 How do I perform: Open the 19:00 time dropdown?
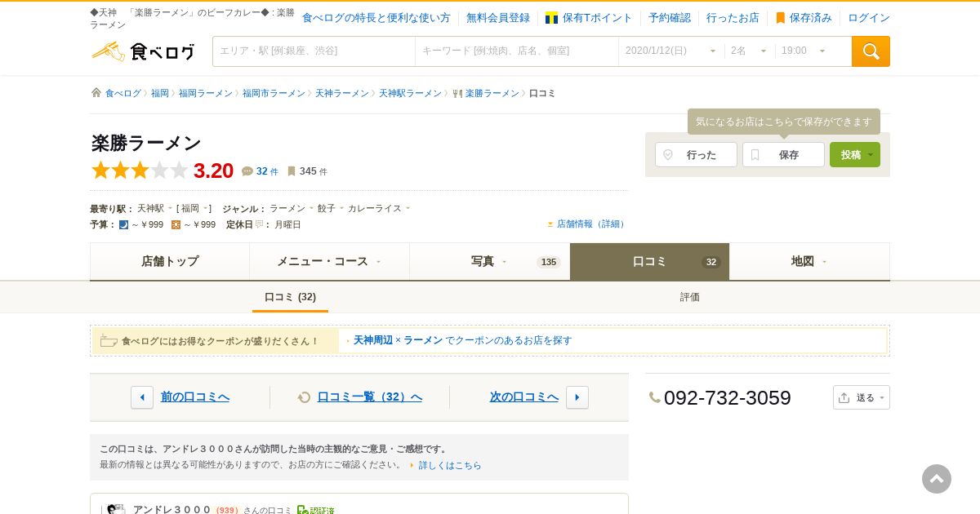[804, 51]
